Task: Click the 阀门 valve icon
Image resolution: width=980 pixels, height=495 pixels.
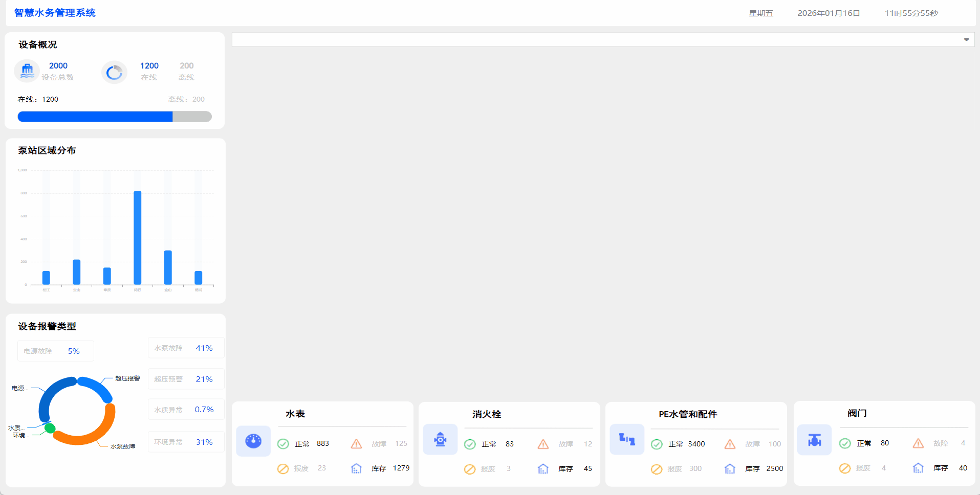Action: point(814,440)
